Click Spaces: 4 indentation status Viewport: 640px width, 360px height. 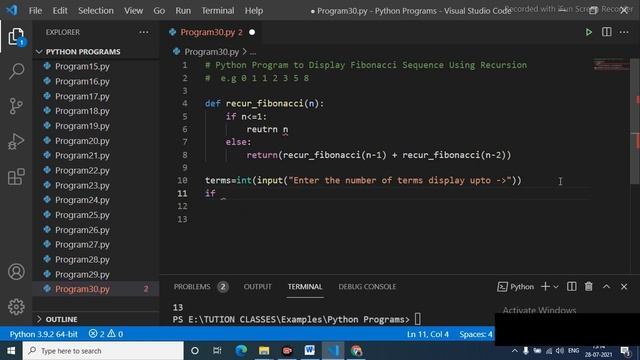coord(476,334)
